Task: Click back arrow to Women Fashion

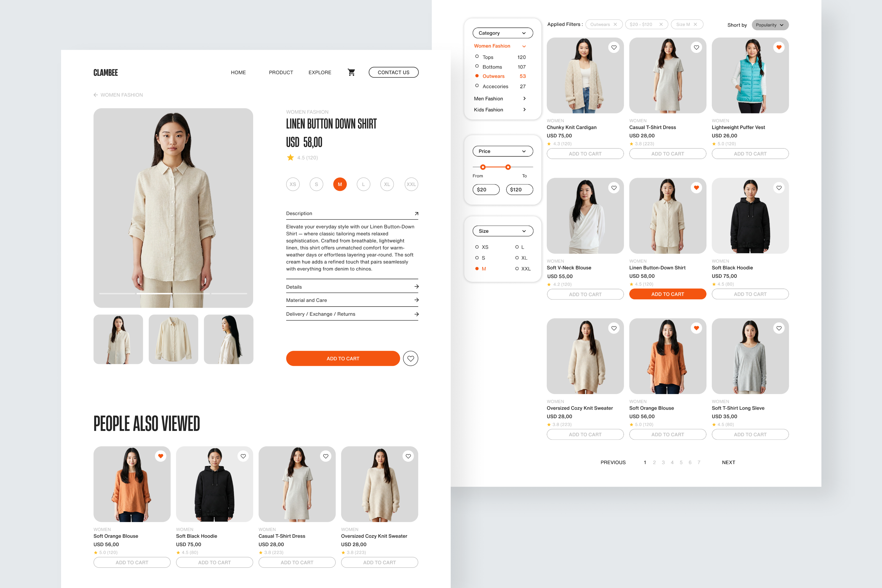Action: tap(96, 95)
